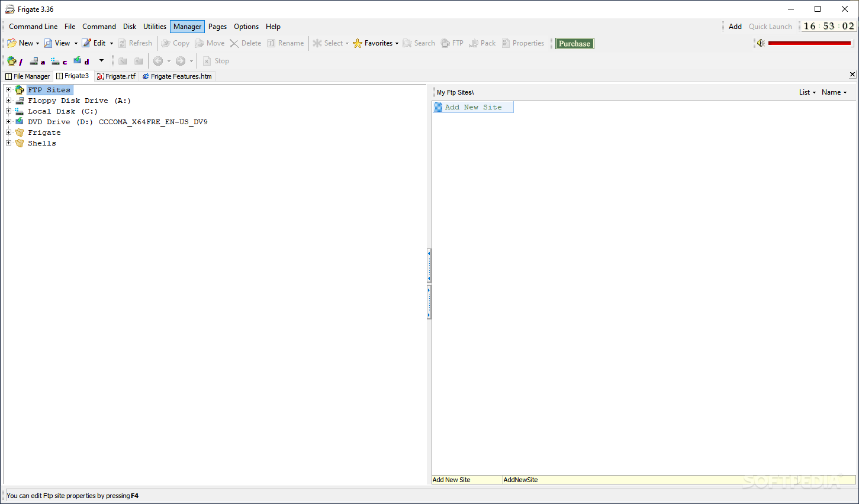
Task: Expand the DVD Drive (D:) node
Action: click(x=9, y=122)
